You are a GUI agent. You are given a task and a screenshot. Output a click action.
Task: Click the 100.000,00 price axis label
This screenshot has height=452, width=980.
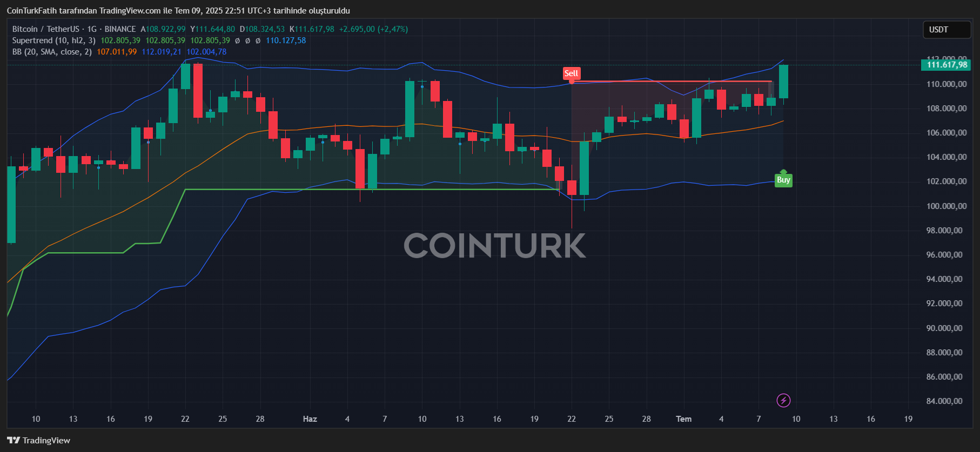[x=947, y=206]
